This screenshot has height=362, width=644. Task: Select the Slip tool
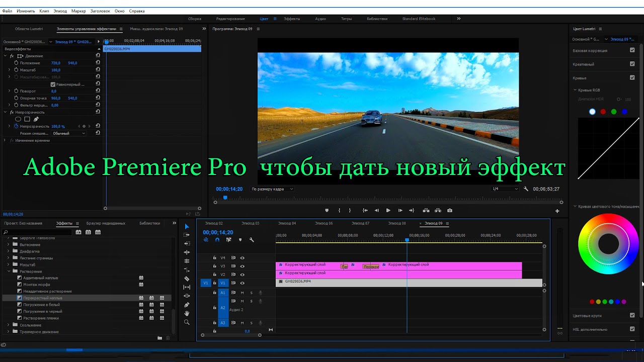point(187,287)
